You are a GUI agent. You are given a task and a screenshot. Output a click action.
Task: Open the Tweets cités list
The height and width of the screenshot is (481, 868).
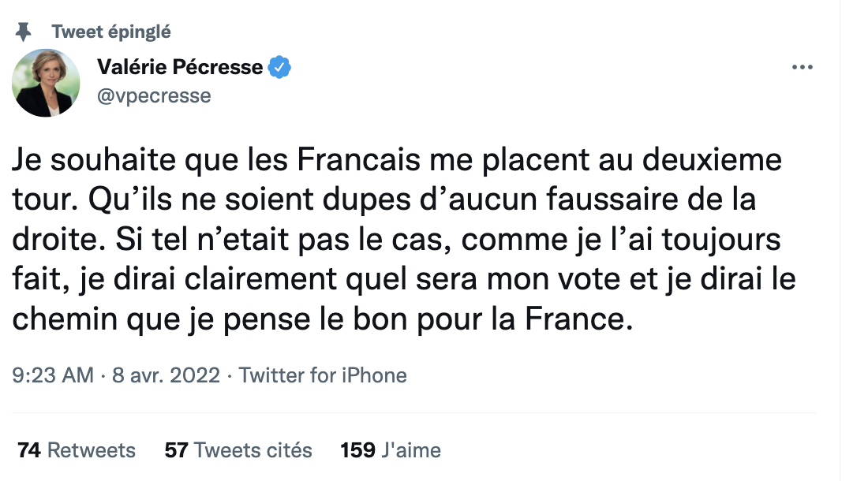pyautogui.click(x=253, y=450)
